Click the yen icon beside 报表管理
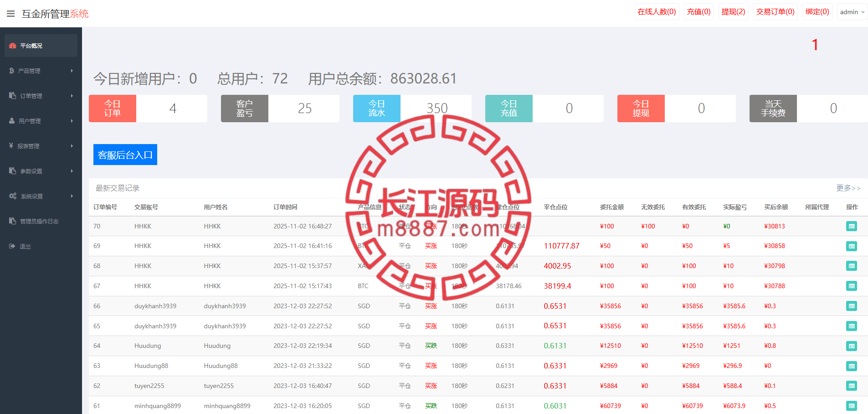Image resolution: width=868 pixels, height=414 pixels. coord(11,146)
